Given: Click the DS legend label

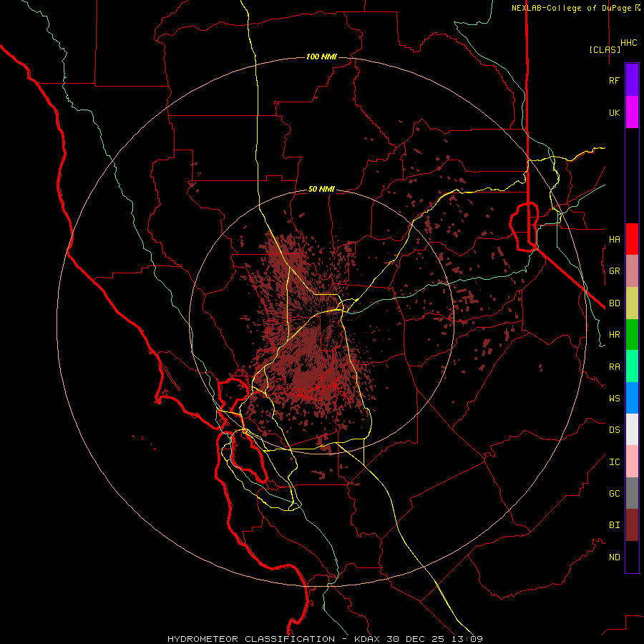Looking at the screenshot, I should [x=614, y=430].
